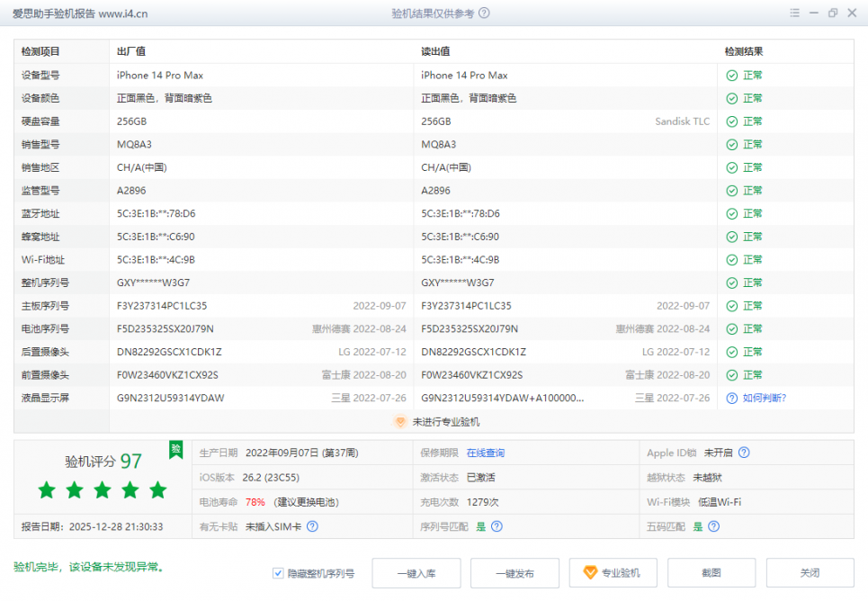The width and height of the screenshot is (868, 601).
Task: Click the question icon next to 如何判断
Action: pos(732,398)
